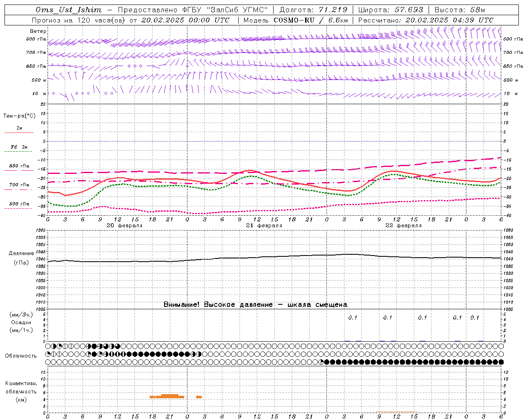Click the (км) unit under convective cloudiness
This screenshot has height=420, width=525.
click(x=21, y=399)
